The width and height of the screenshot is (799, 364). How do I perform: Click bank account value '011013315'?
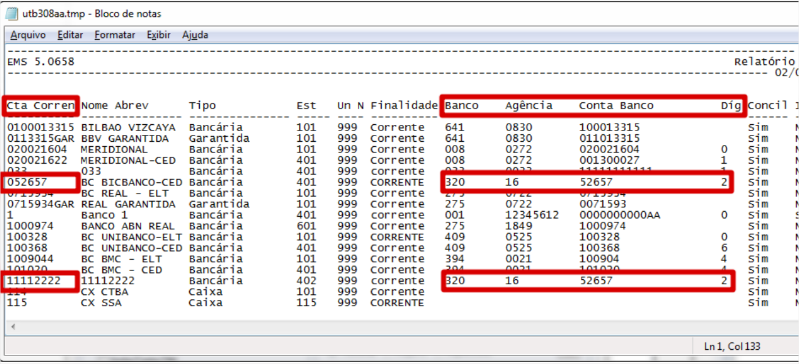(x=609, y=138)
